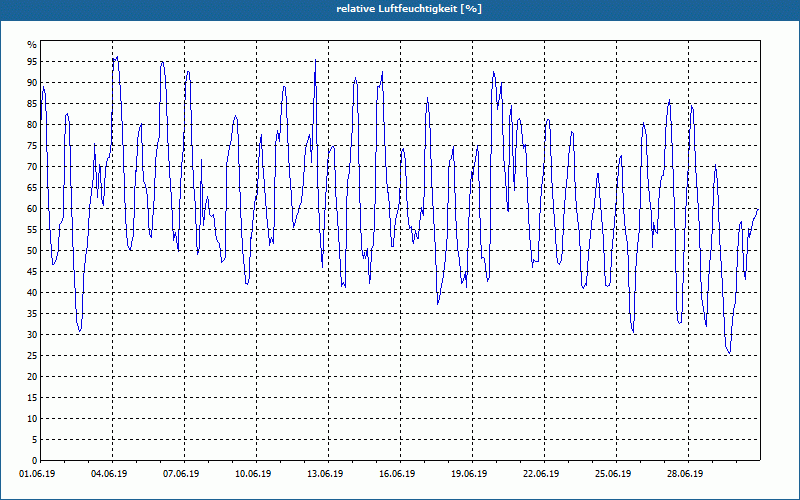Click the y-axis value 20

[x=32, y=377]
